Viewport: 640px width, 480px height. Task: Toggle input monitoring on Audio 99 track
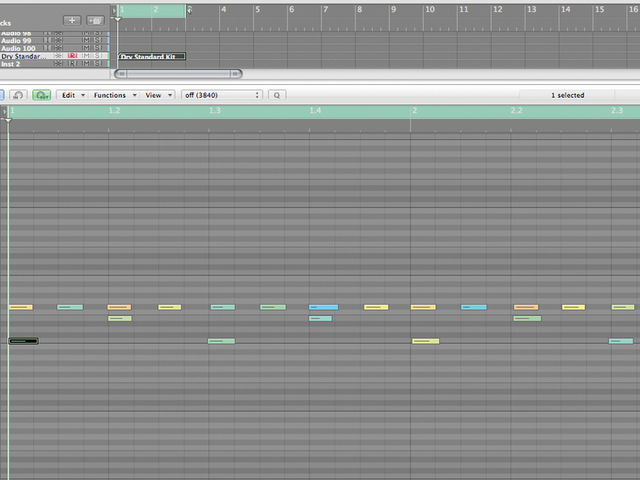(x=47, y=40)
